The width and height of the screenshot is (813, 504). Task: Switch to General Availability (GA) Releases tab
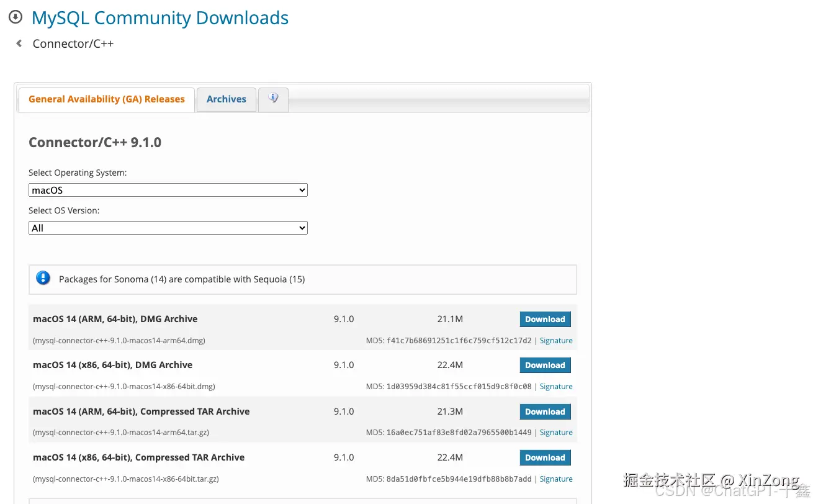107,99
